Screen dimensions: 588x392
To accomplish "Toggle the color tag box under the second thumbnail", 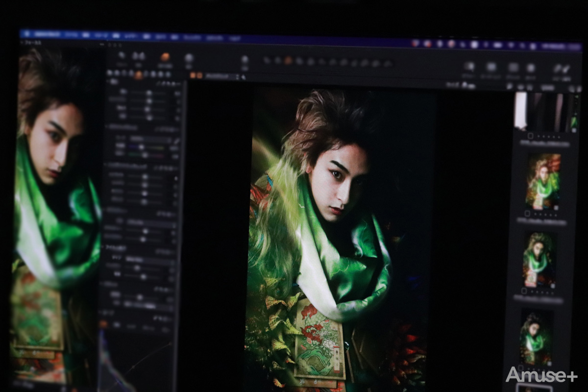I will [527, 214].
